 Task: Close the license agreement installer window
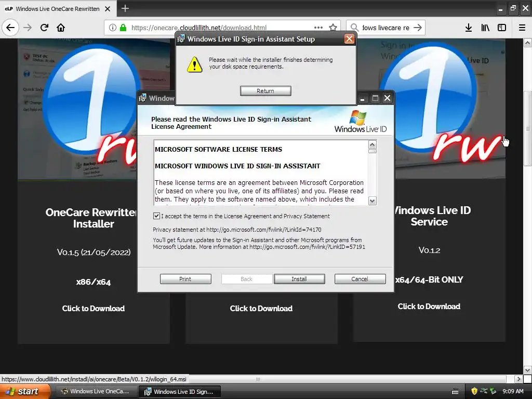387,98
